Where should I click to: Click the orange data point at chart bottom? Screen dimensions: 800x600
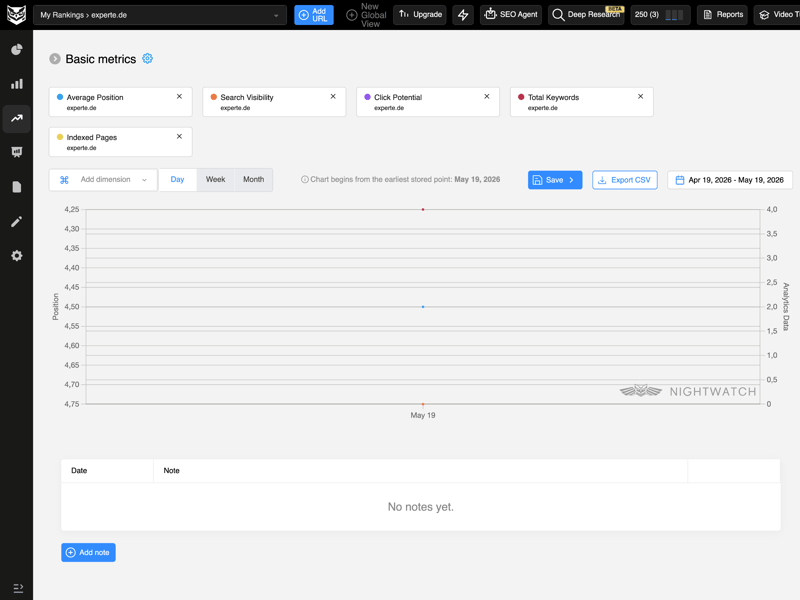tap(423, 404)
